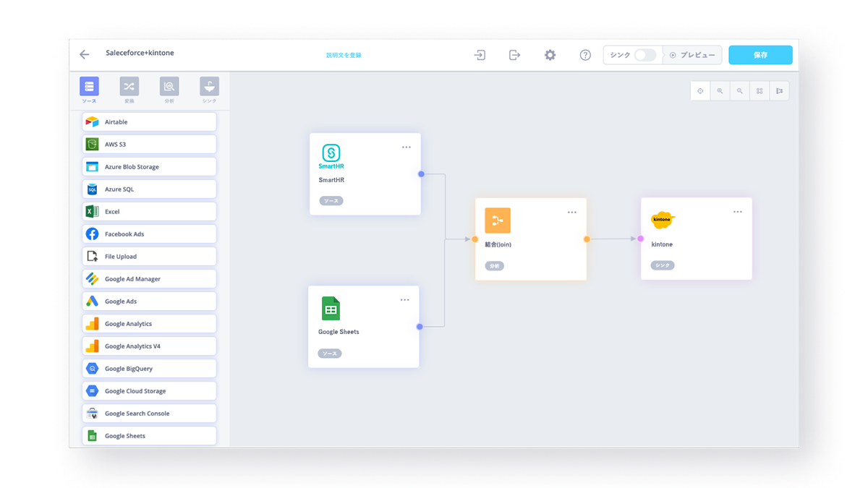Select Google Cloud Storage source
Image resolution: width=868 pixels, height=488 pixels.
(149, 390)
